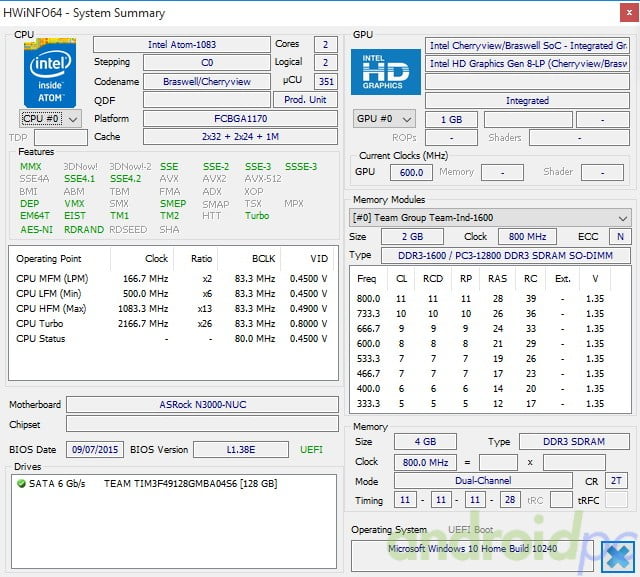Viewport: 640px width, 577px height.
Task: Click the C0 stepping value
Action: (x=207, y=63)
